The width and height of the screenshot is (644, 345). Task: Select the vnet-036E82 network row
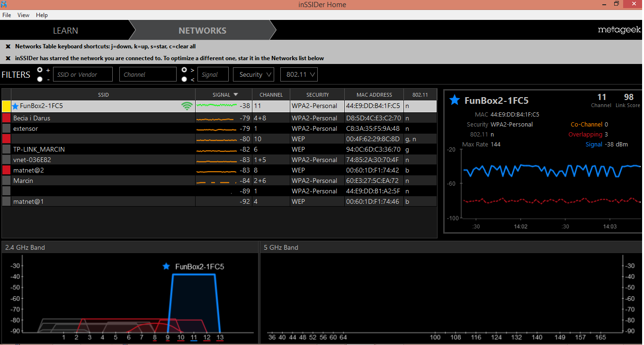(219, 160)
